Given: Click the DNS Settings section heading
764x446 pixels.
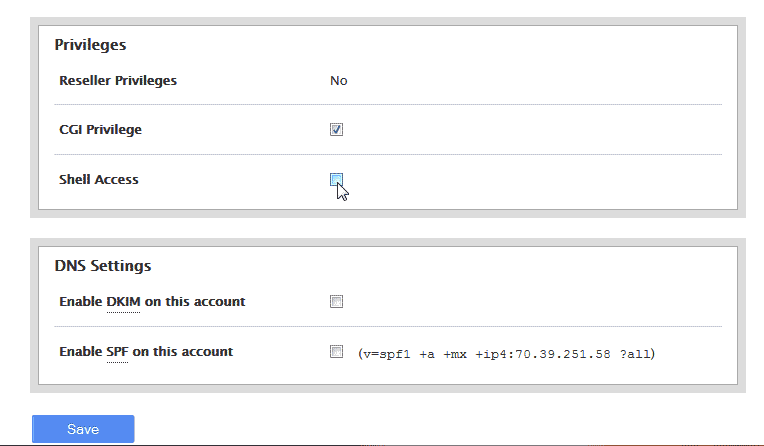Looking at the screenshot, I should pyautogui.click(x=103, y=266).
